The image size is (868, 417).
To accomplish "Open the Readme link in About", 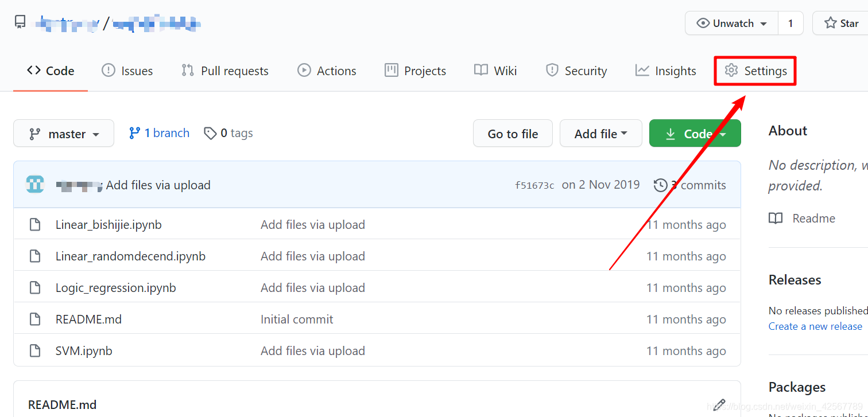I will (x=813, y=219).
